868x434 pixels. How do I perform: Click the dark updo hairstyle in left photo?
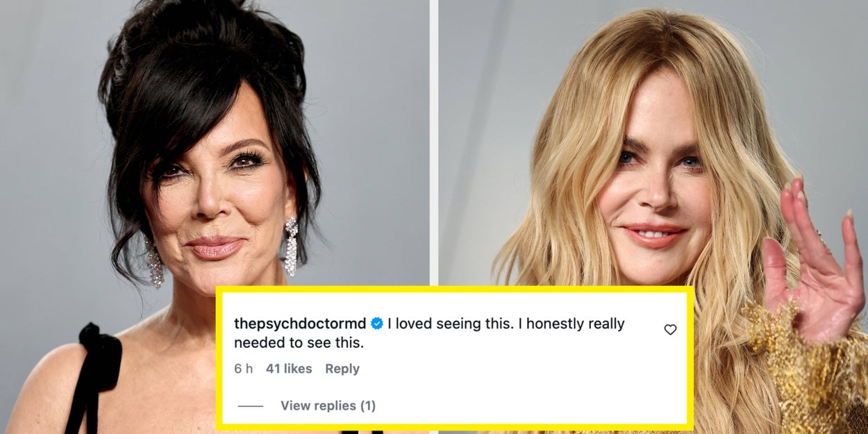201,69
